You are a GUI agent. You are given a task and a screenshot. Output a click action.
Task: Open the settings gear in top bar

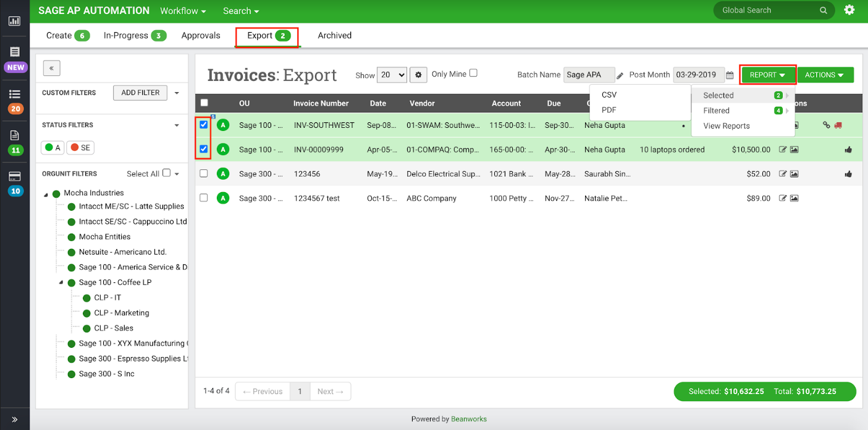849,10
